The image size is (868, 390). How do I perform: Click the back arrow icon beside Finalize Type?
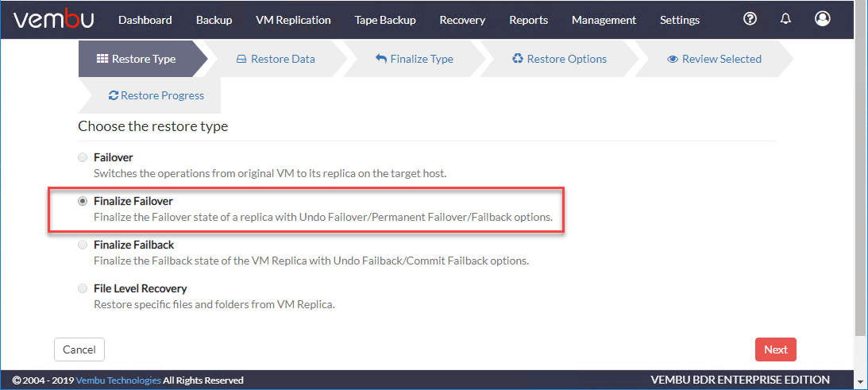381,59
